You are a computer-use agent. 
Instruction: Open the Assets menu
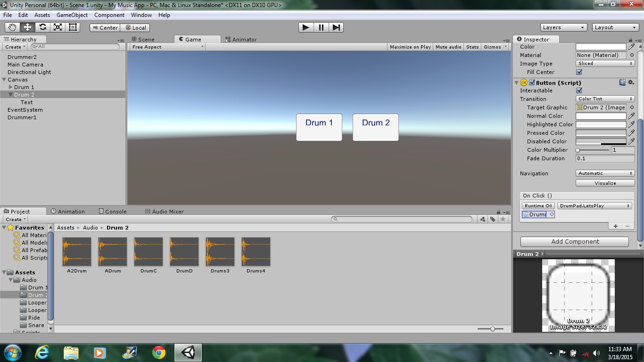coord(42,15)
